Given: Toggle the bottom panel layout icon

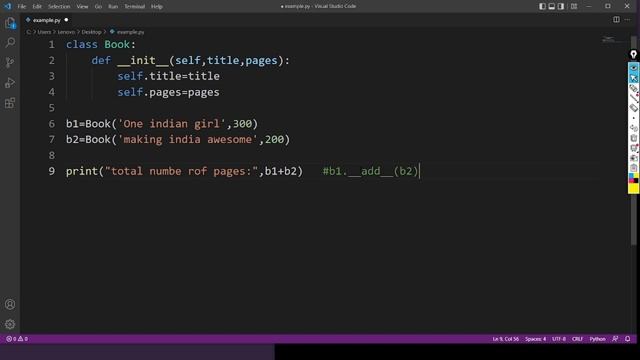Looking at the screenshot, I should click(552, 6).
